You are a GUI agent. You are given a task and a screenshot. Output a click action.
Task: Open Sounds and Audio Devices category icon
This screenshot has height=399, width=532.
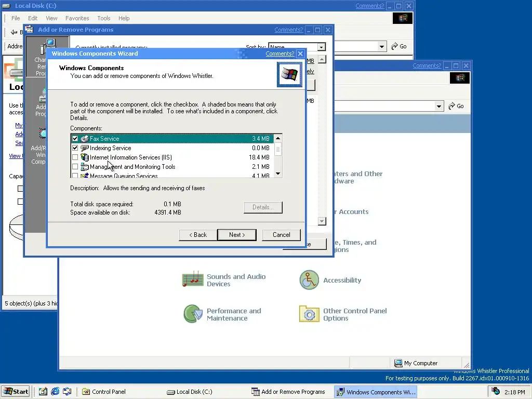[x=193, y=279]
